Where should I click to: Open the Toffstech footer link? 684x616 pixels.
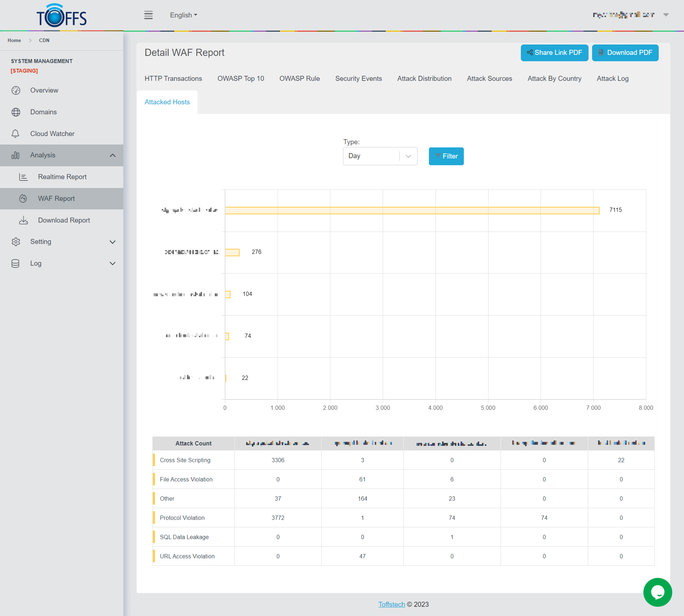pyautogui.click(x=392, y=604)
